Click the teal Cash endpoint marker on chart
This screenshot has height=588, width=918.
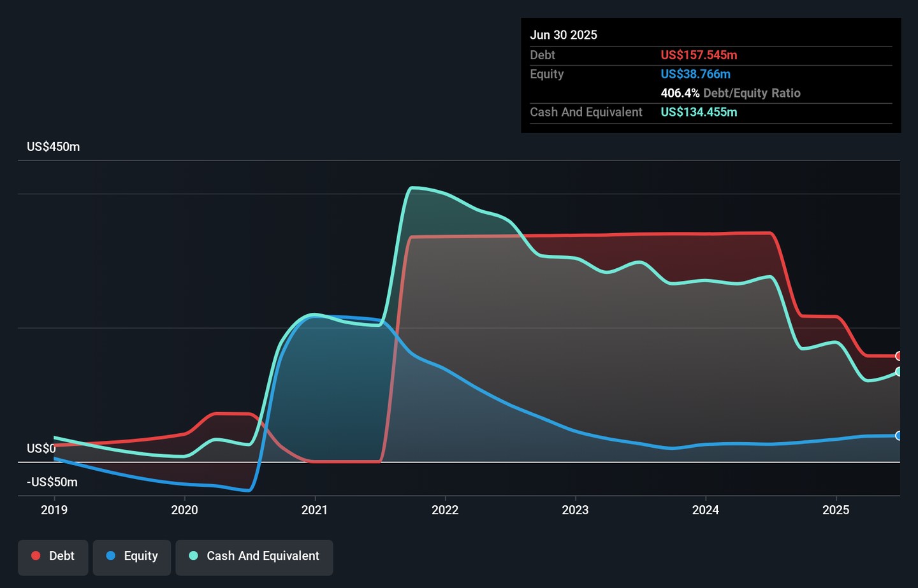click(x=898, y=371)
